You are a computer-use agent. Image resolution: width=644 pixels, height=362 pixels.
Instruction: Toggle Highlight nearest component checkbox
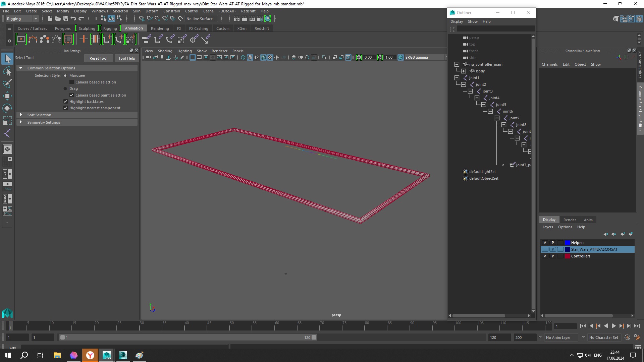(65, 108)
